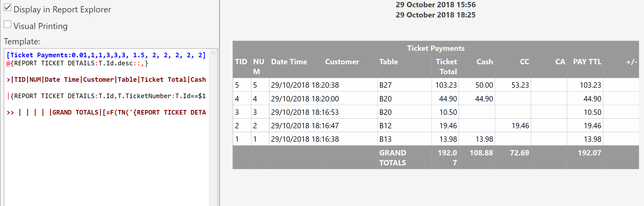This screenshot has height=206, width=644.
Task: Click the Ticket Total column header
Action: (x=446, y=67)
